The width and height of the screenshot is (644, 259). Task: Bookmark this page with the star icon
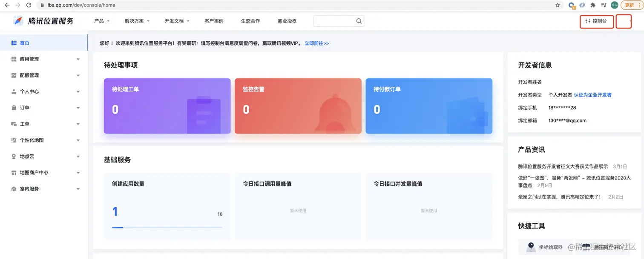pos(558,5)
